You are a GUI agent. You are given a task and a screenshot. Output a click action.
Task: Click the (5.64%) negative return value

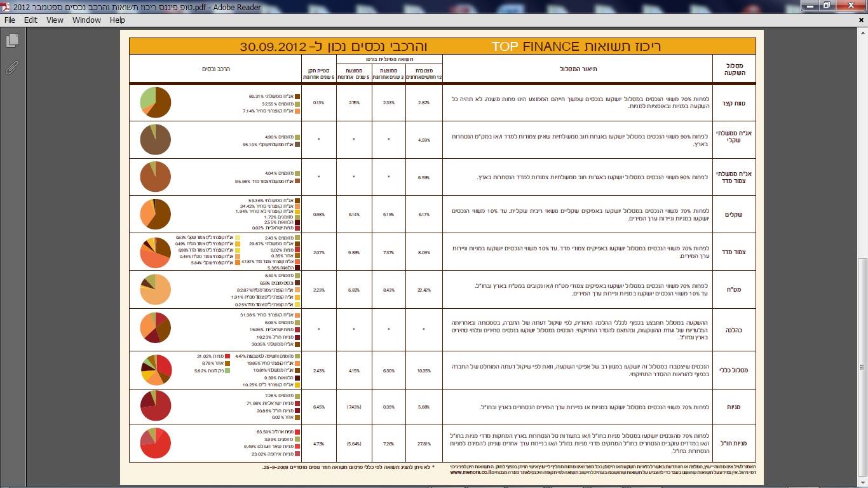tap(354, 444)
